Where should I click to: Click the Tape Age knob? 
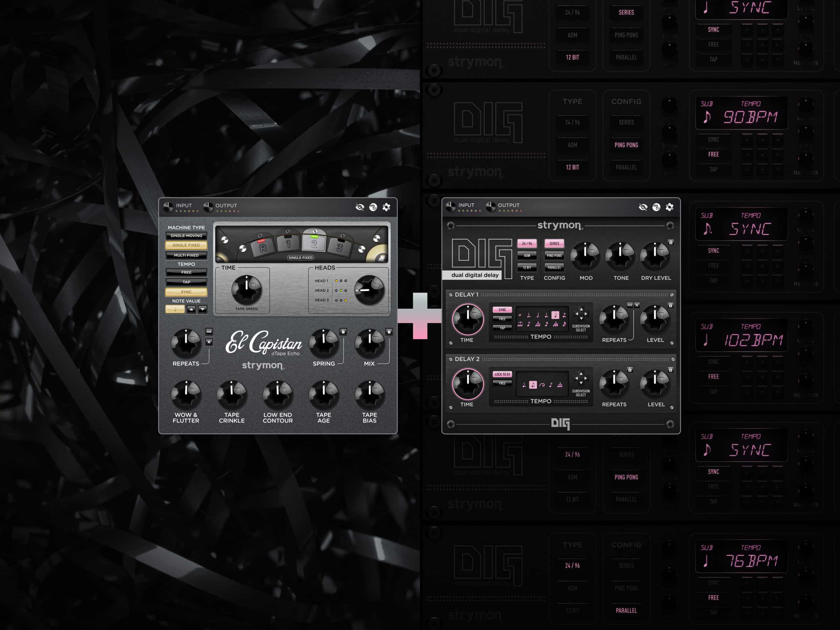tap(324, 395)
